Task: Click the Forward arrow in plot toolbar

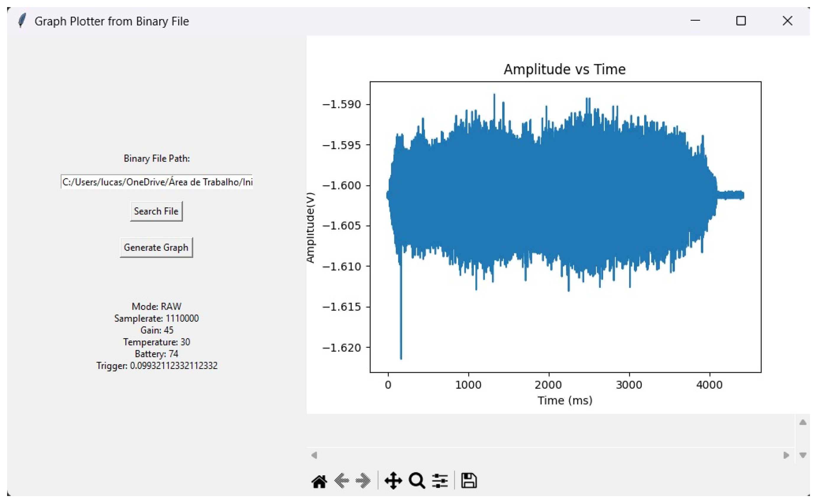Action: [x=363, y=481]
